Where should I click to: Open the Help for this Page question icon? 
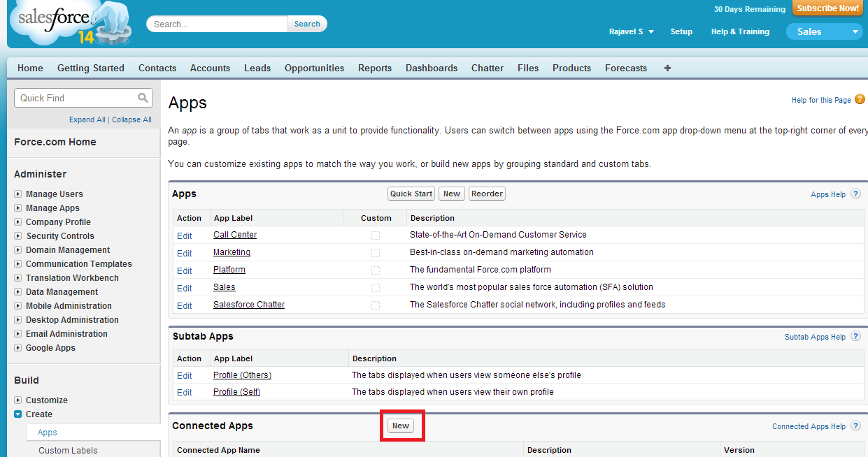[860, 100]
